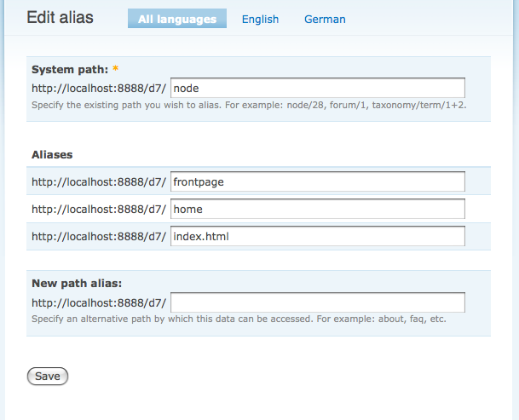Click the help text mentioning node/28 examples
This screenshot has height=420, width=519.
click(x=249, y=106)
